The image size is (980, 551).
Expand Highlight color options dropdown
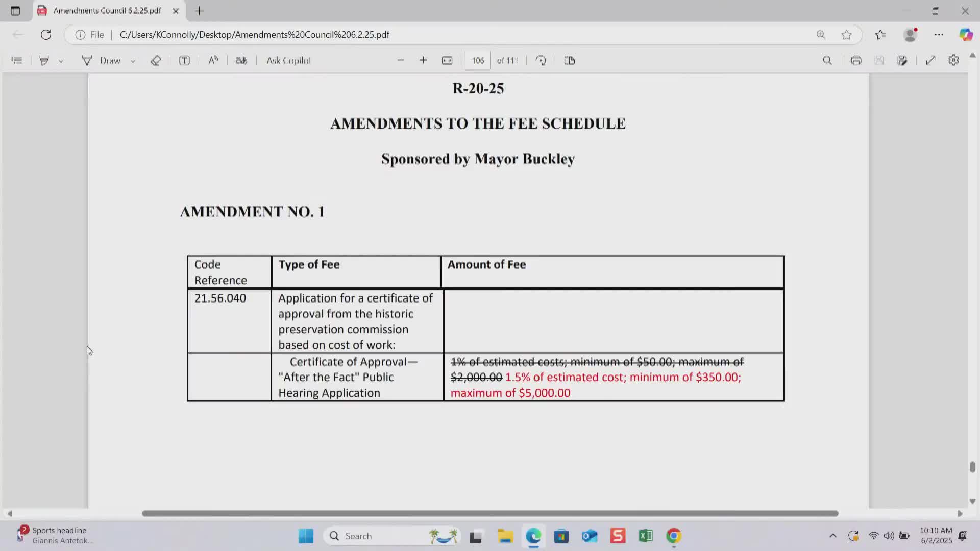point(61,61)
